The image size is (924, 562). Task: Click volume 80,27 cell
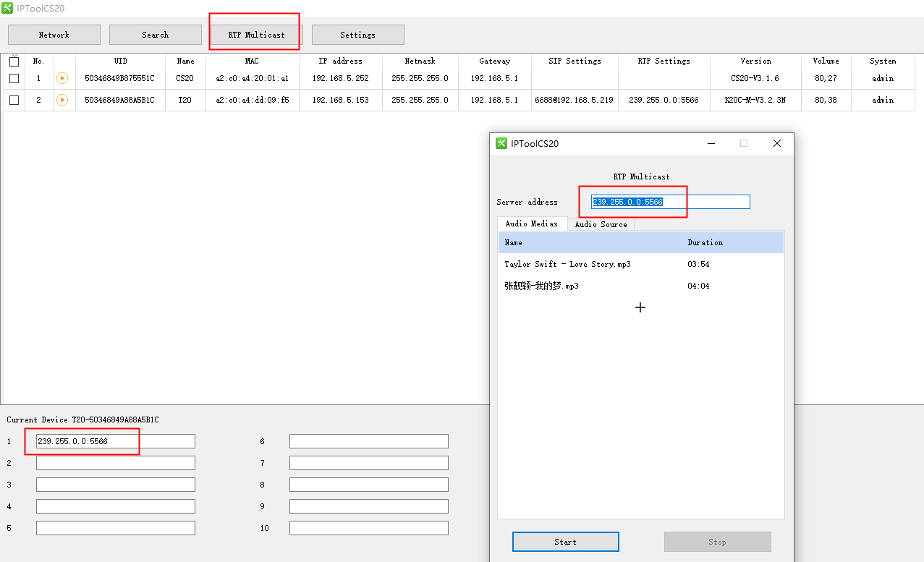(826, 78)
